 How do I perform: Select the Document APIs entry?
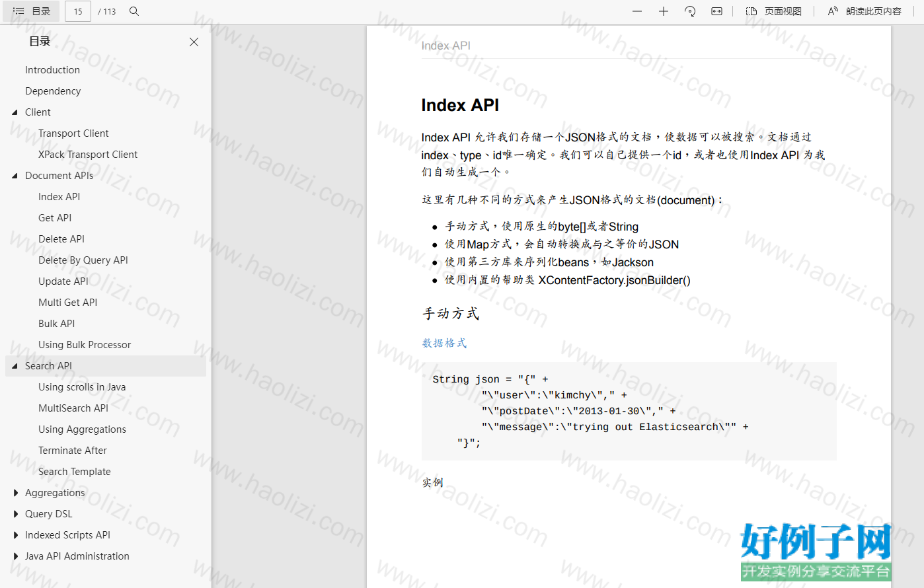coord(59,176)
